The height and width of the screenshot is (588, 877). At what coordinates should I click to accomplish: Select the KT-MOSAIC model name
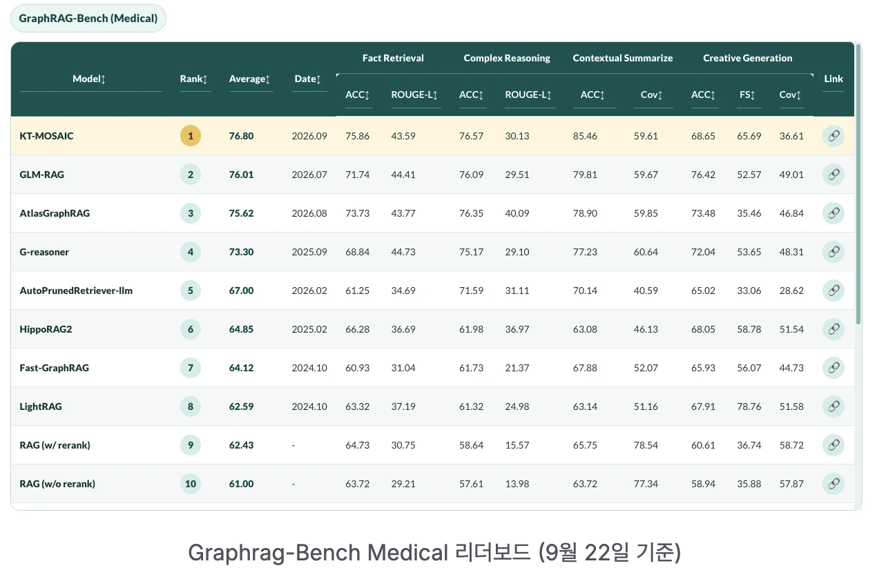[46, 136]
